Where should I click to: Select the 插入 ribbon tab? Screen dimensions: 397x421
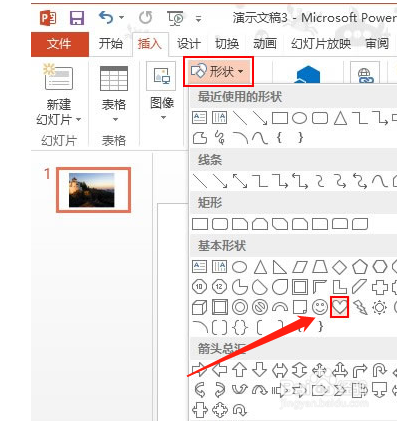(150, 44)
